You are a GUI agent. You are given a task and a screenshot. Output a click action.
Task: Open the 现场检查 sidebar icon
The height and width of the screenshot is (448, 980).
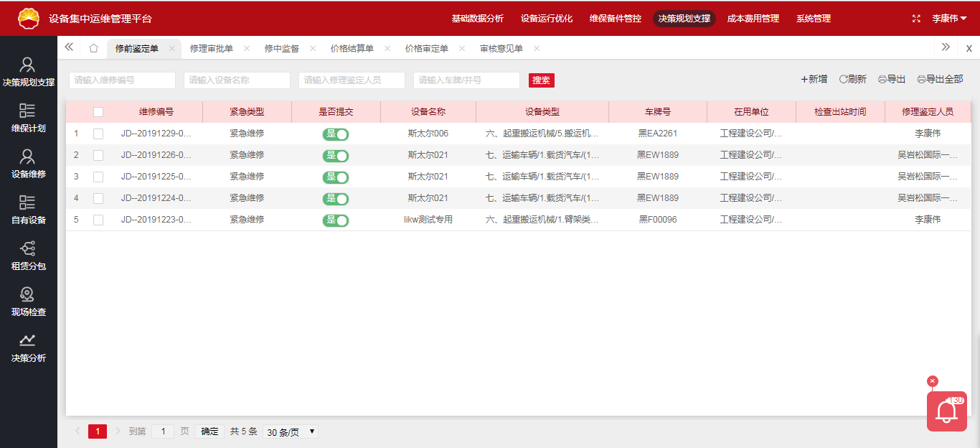pos(28,294)
